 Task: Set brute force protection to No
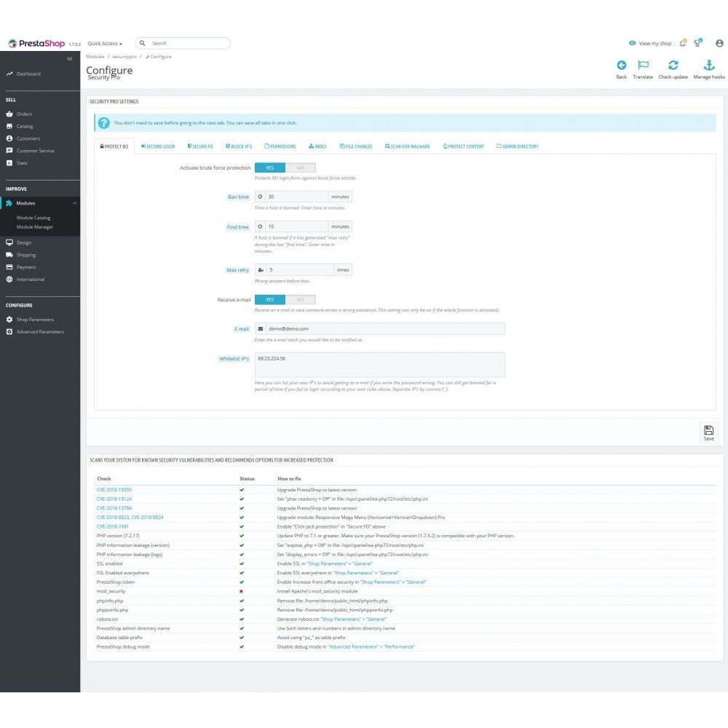click(x=301, y=167)
